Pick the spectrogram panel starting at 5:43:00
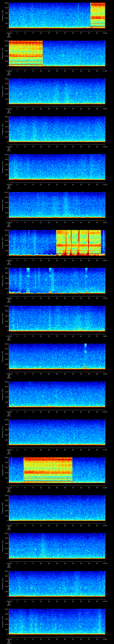 pos(57,546)
